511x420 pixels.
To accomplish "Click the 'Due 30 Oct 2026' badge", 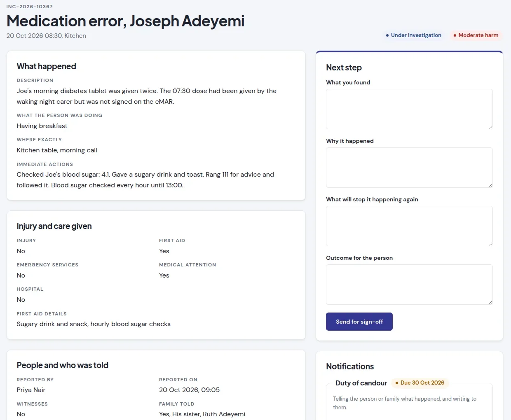I will pyautogui.click(x=420, y=383).
